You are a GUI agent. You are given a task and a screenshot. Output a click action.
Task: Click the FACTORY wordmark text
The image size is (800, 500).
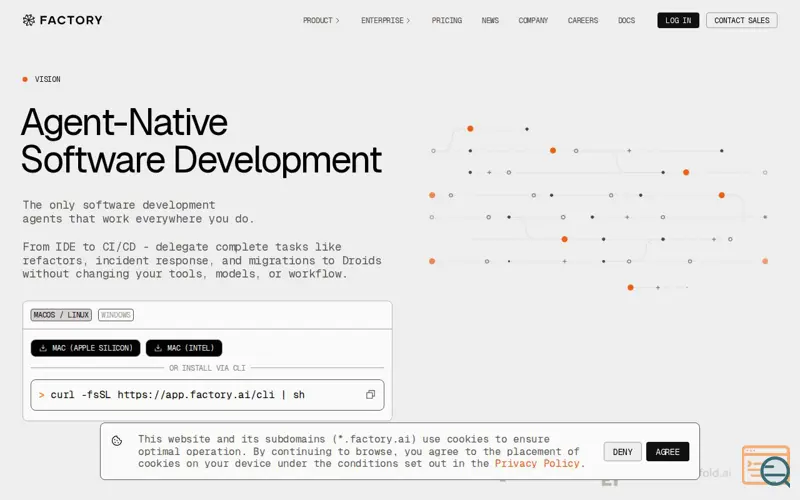pyautogui.click(x=71, y=20)
